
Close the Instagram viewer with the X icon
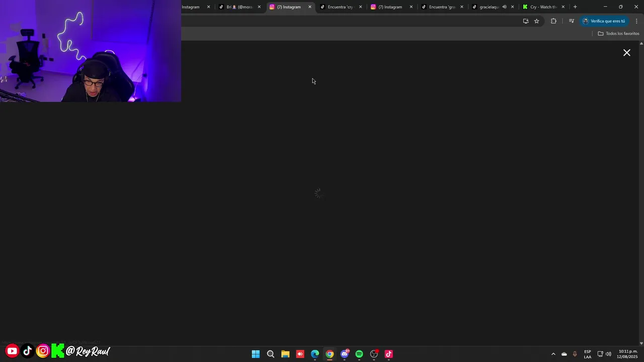click(627, 53)
